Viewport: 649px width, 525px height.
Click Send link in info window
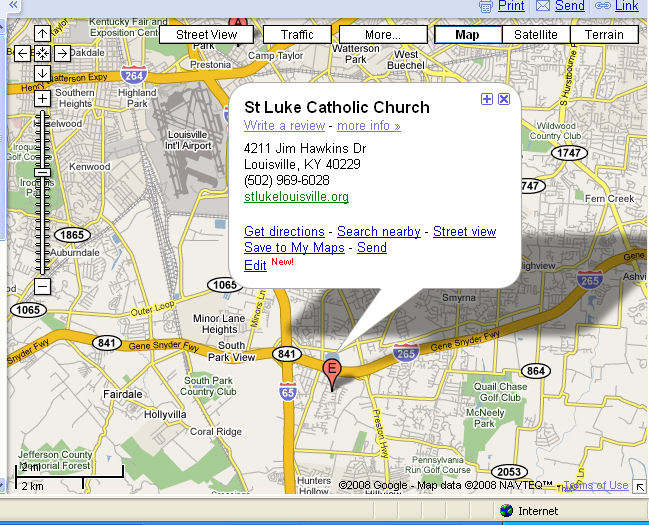coord(372,248)
